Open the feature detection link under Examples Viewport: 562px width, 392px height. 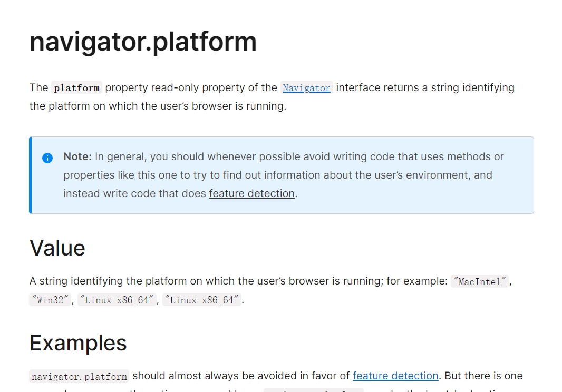pos(395,376)
